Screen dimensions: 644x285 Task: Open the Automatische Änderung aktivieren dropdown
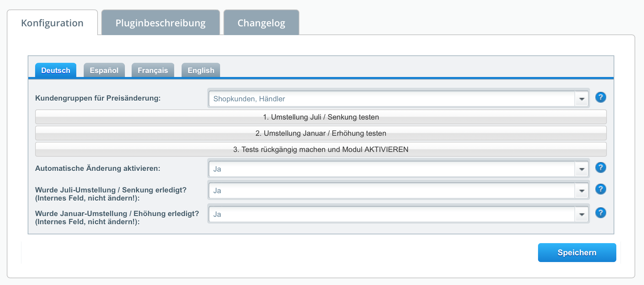pos(582,169)
